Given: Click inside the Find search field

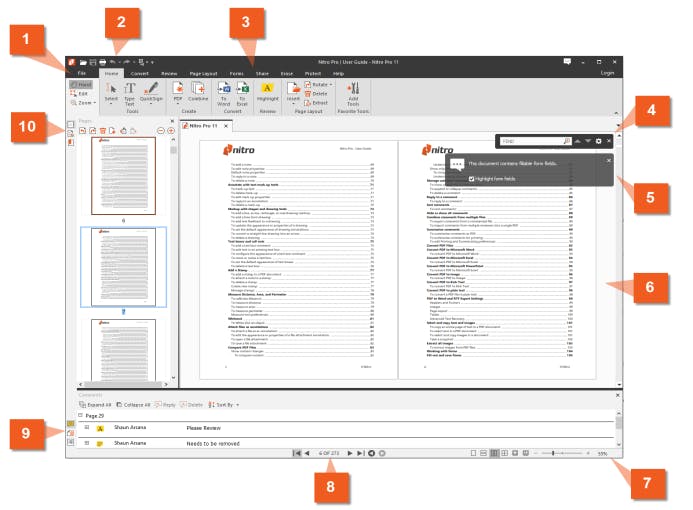Looking at the screenshot, I should (x=531, y=141).
